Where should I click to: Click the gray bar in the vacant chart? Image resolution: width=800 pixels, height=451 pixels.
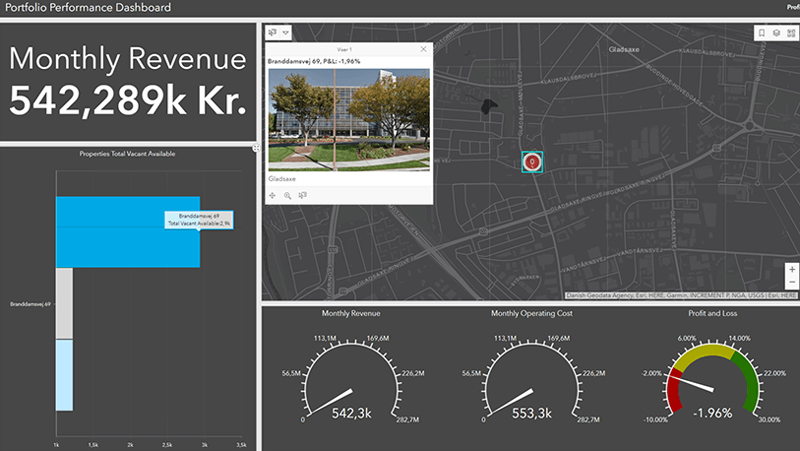click(64, 304)
